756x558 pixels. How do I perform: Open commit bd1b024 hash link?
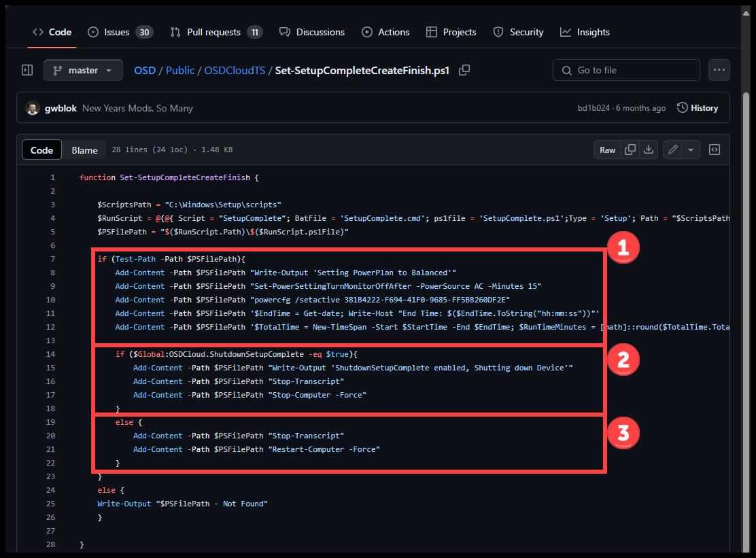coord(593,108)
